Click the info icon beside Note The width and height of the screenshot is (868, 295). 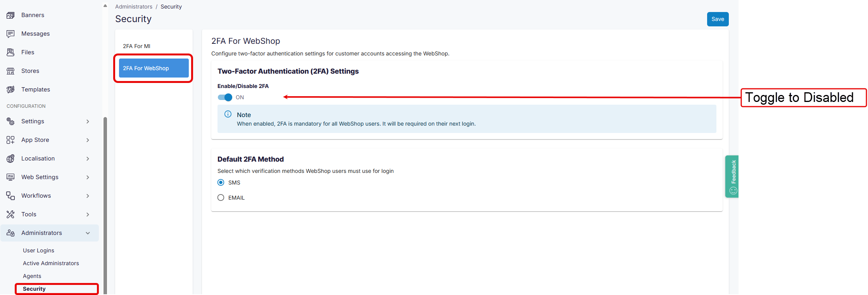coord(228,114)
